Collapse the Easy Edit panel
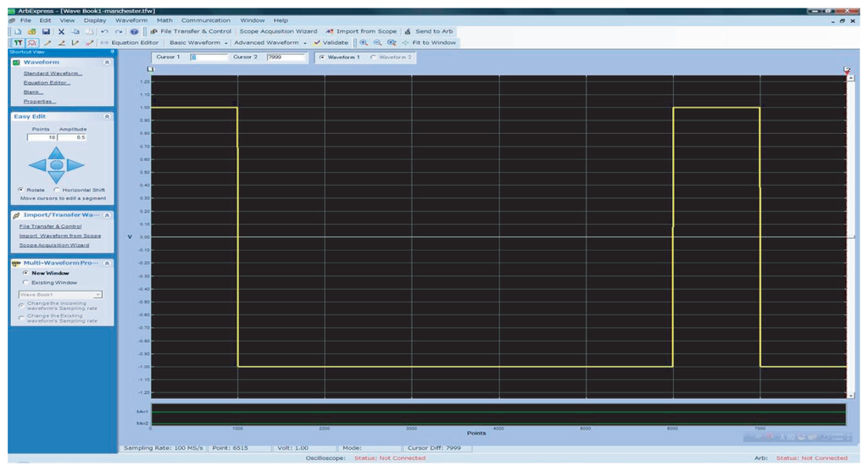 point(107,116)
